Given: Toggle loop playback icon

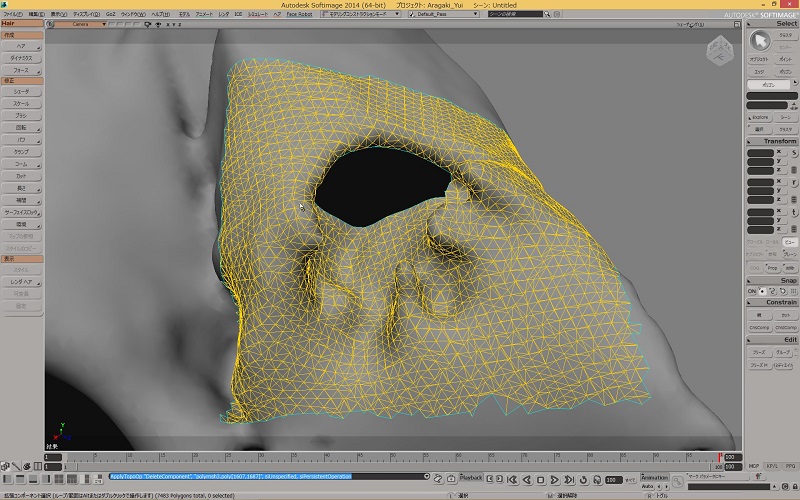Looking at the screenshot, I should click(x=583, y=480).
